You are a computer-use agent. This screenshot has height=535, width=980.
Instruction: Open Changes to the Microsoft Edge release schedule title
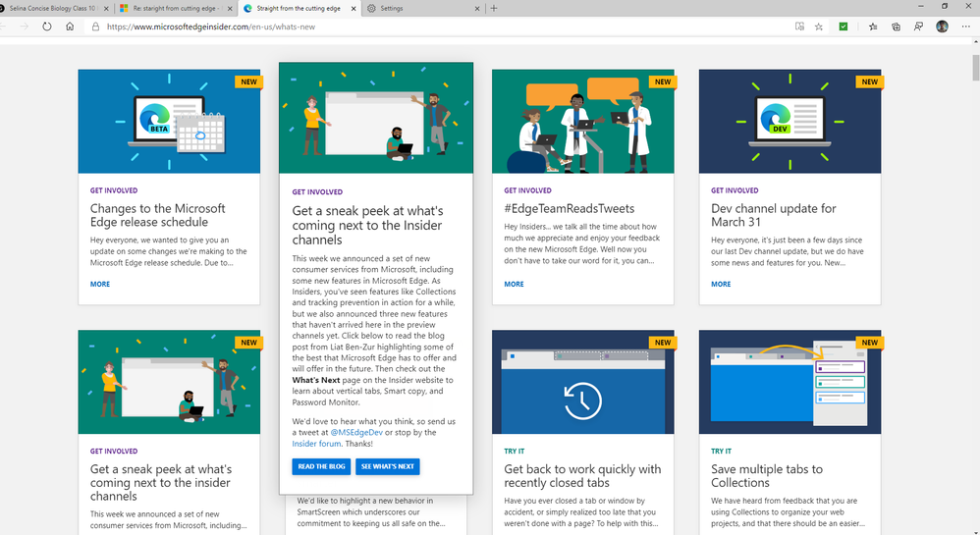157,215
